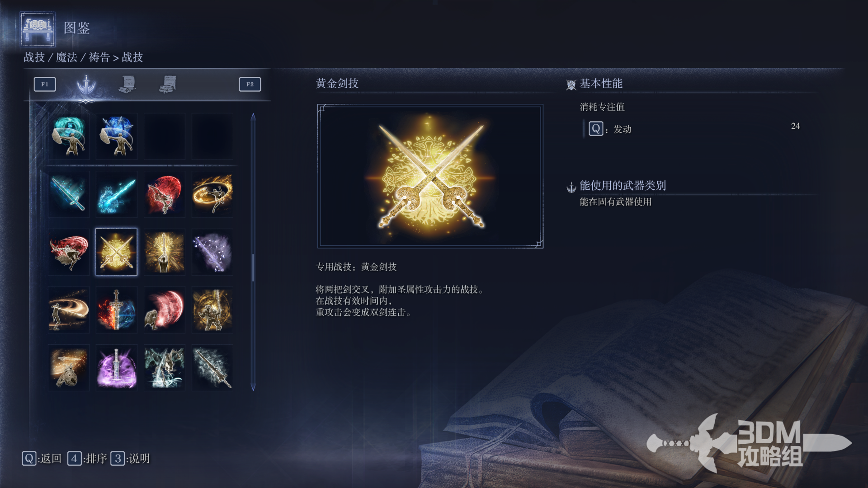868x488 pixels.
Task: Pick the purple glowing sword skill icon
Action: pyautogui.click(x=116, y=367)
